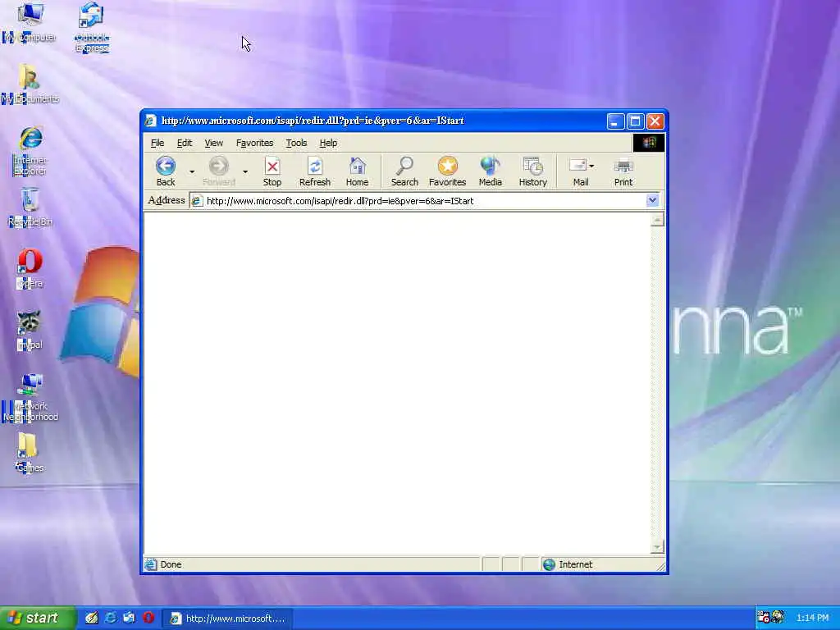The height and width of the screenshot is (630, 840).
Task: Expand the Address bar dropdown list
Action: pyautogui.click(x=652, y=200)
